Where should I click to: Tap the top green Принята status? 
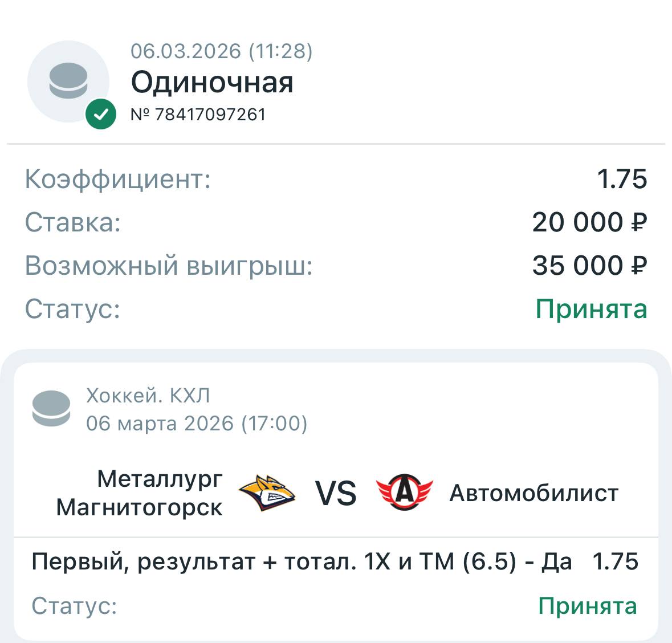coord(591,310)
